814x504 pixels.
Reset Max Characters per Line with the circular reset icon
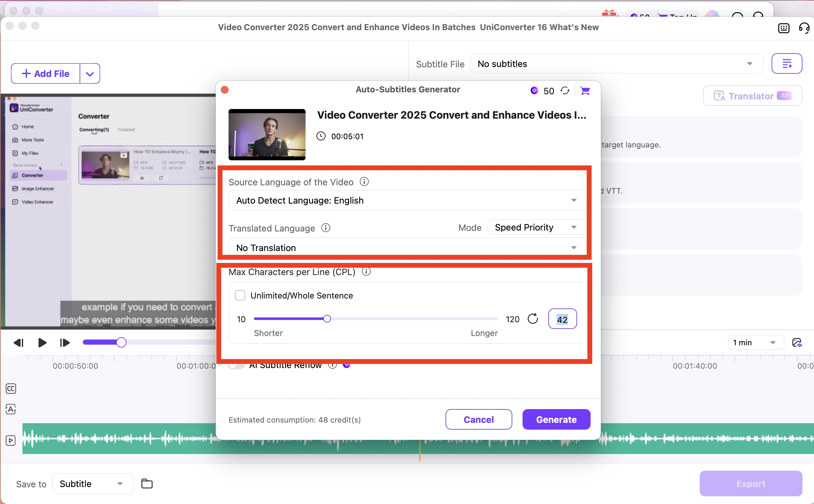click(533, 319)
